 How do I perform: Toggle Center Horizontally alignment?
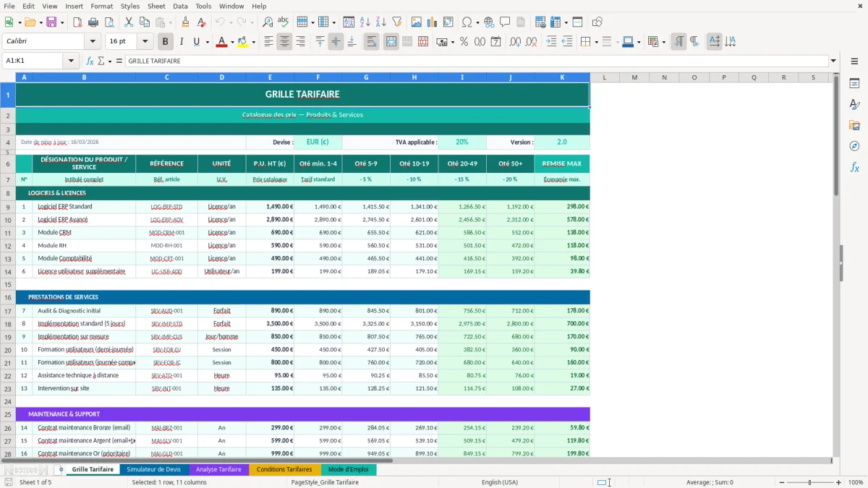click(284, 42)
